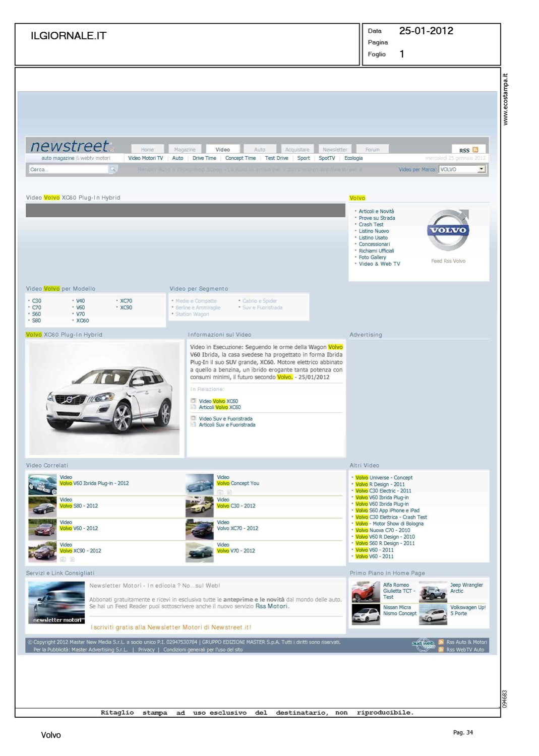Screen dimensions: 539x756
Task: Open the Crash Test link
Action: 371,225
